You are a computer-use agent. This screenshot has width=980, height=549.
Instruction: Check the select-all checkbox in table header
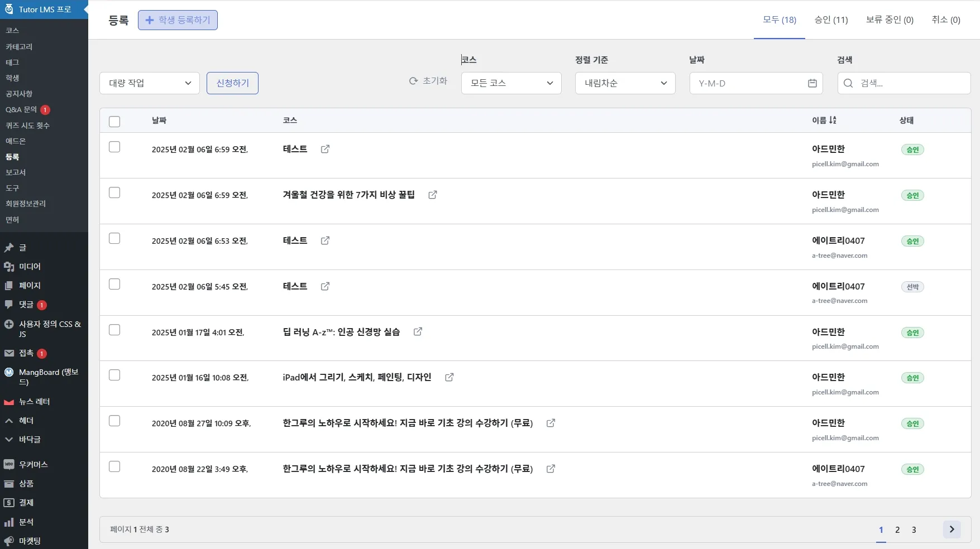[114, 121]
